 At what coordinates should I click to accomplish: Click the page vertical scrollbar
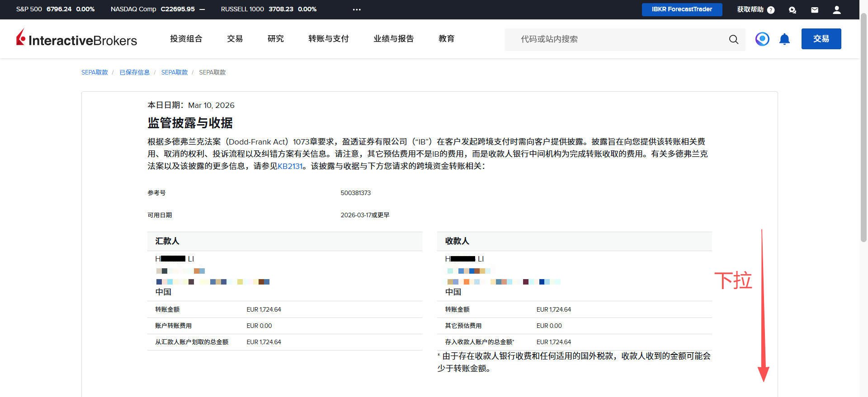(x=863, y=126)
